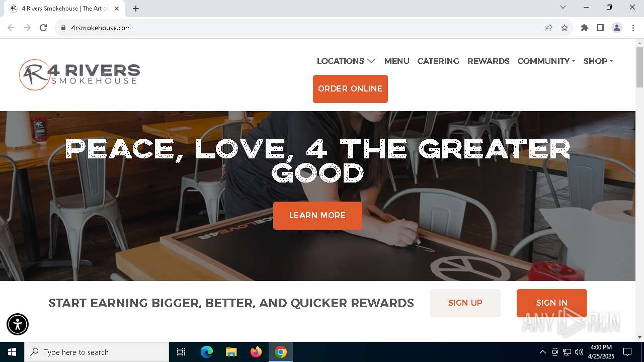Viewport: 644px width, 362px height.
Task: Go to the Catering page
Action: [x=438, y=61]
